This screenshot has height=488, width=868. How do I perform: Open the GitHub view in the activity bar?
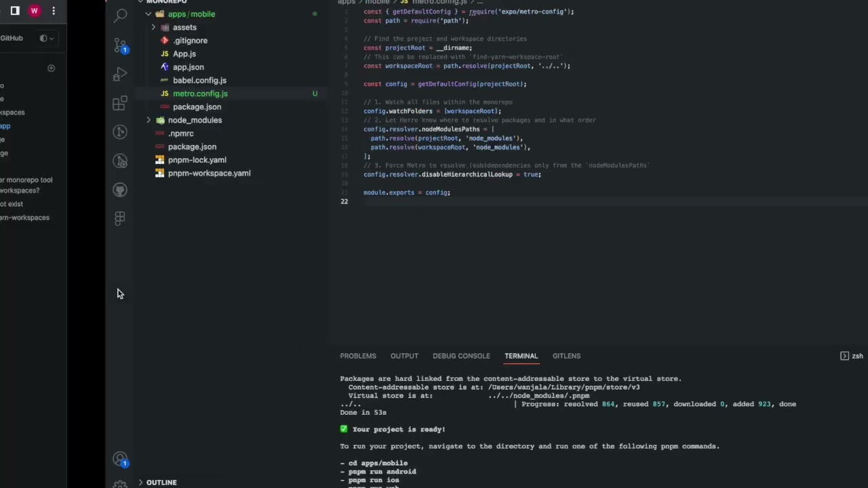pos(120,190)
